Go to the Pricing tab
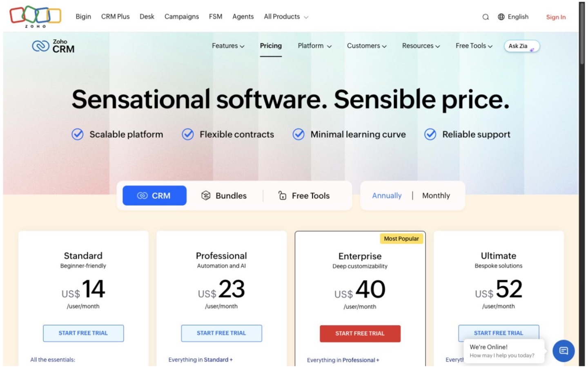Screen dimensions: 588x368 (x=271, y=46)
